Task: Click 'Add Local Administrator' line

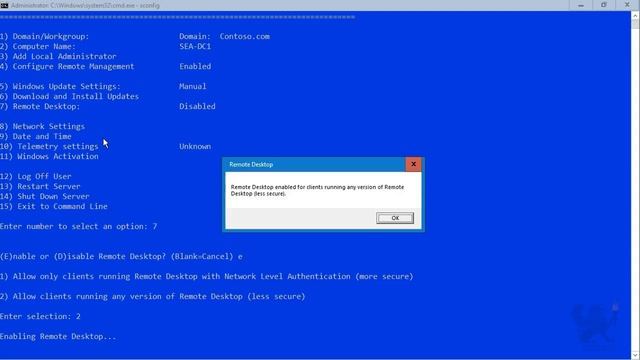Action: 58,56
